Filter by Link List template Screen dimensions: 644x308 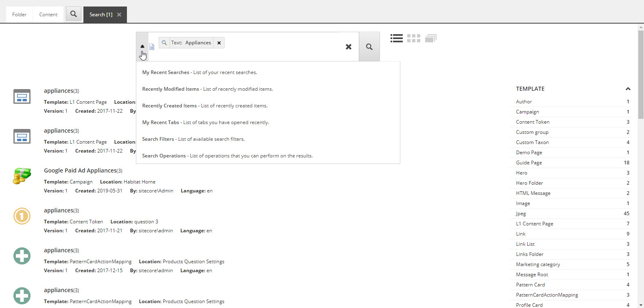click(571, 244)
